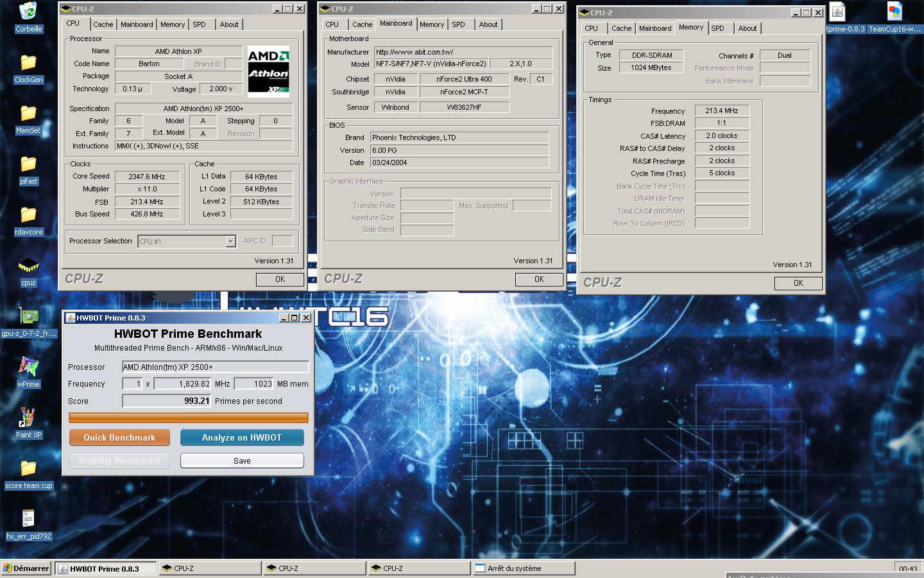924x578 pixels.
Task: Click the 1023 MB mem field
Action: click(x=254, y=383)
